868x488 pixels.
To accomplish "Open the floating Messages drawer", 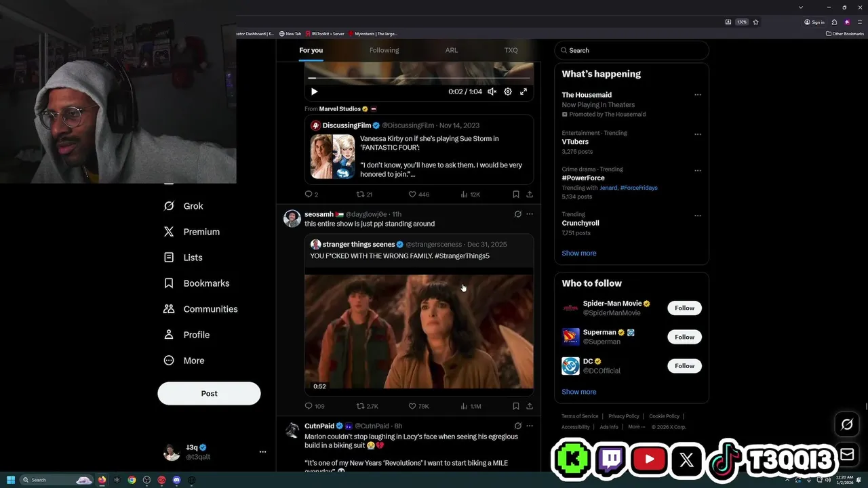I will pyautogui.click(x=847, y=454).
